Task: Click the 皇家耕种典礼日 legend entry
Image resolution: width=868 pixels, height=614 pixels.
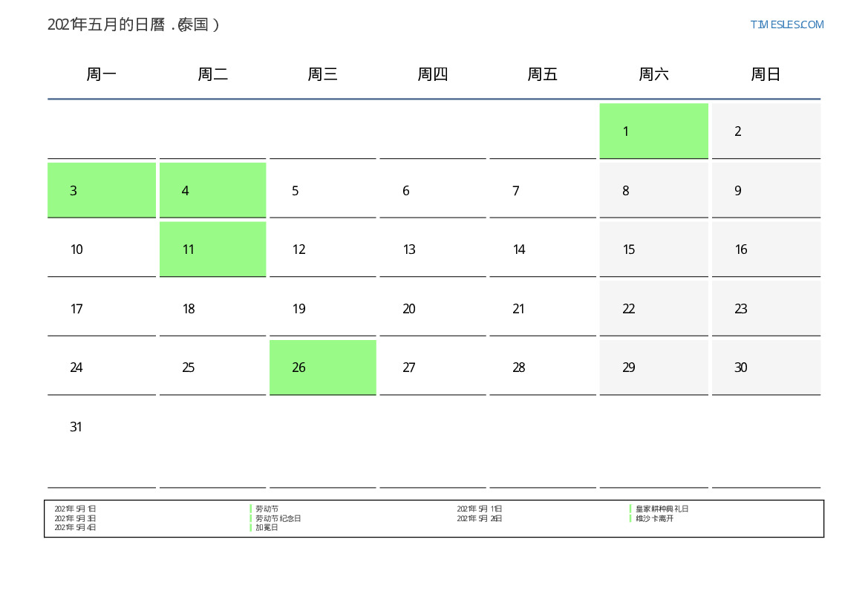Action: [662, 509]
